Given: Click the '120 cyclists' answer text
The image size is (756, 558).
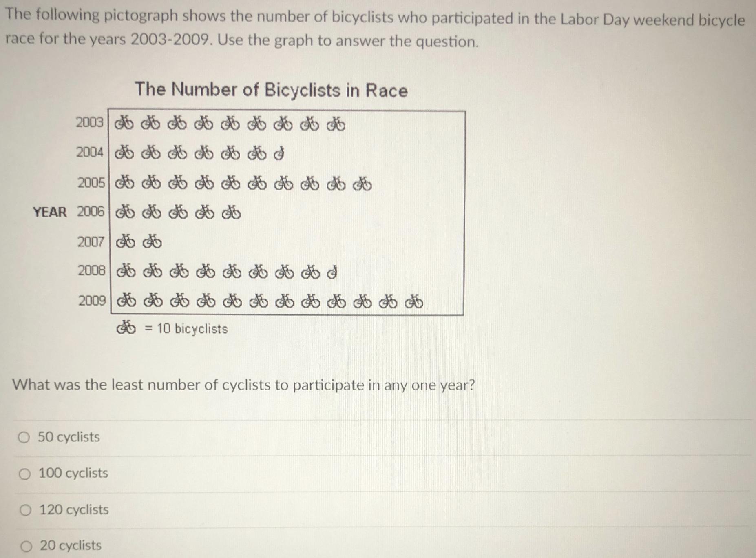Looking at the screenshot, I should coord(74,510).
